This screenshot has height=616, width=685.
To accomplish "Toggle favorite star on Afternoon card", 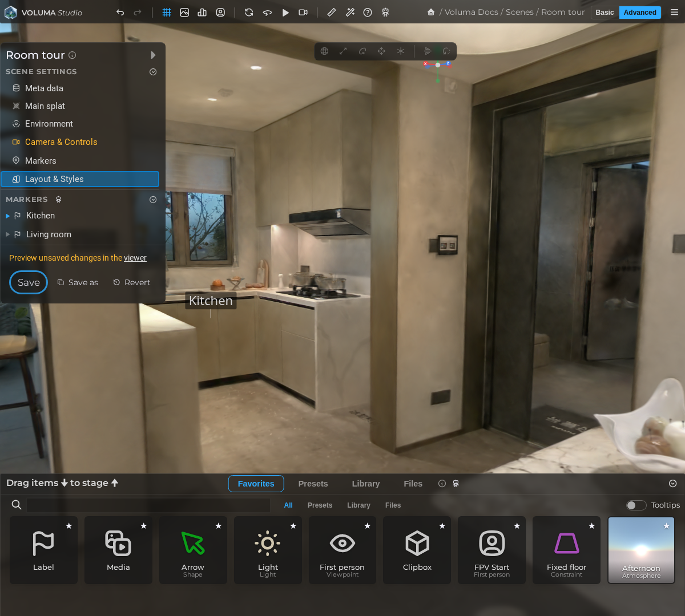I will coord(666,526).
